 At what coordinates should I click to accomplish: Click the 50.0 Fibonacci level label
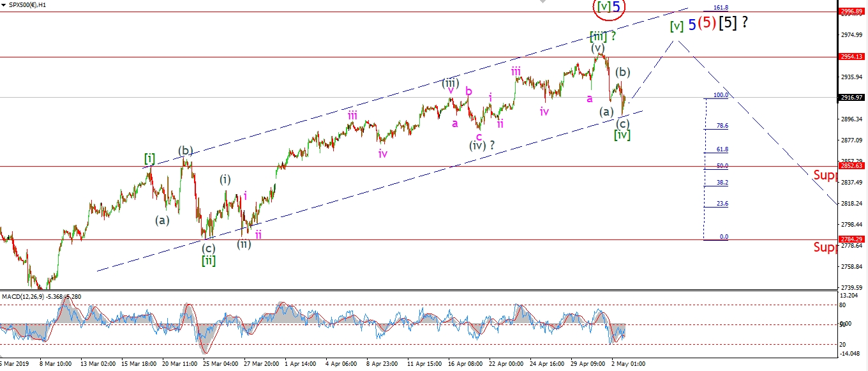pos(722,165)
